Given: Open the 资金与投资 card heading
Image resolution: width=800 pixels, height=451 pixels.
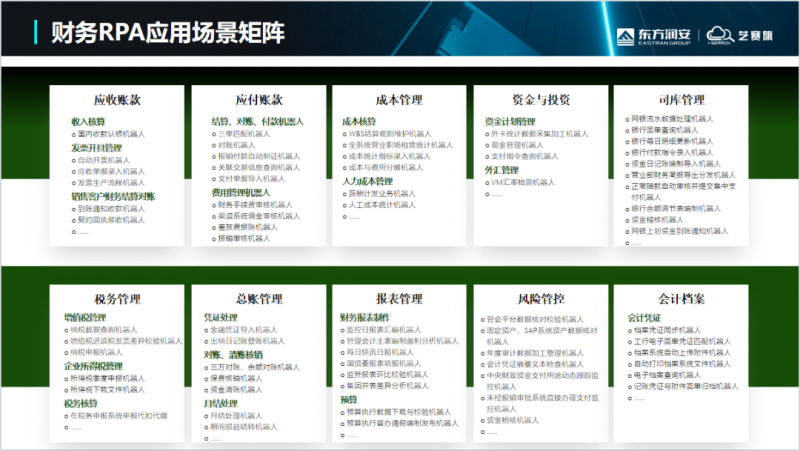Looking at the screenshot, I should click(x=540, y=100).
